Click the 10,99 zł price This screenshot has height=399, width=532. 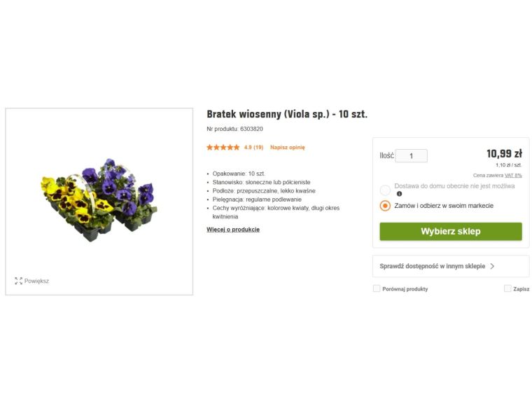pyautogui.click(x=503, y=154)
